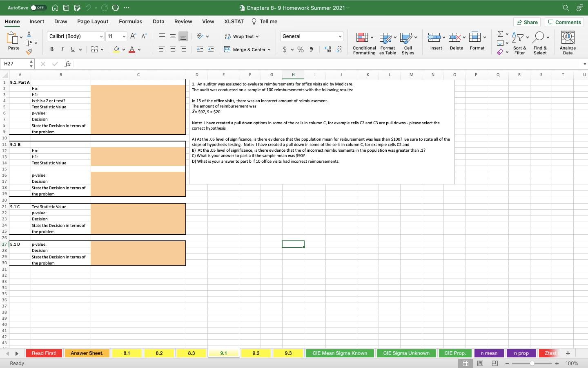The height and width of the screenshot is (368, 588).
Task: Click the Percent Style icon
Action: [301, 49]
